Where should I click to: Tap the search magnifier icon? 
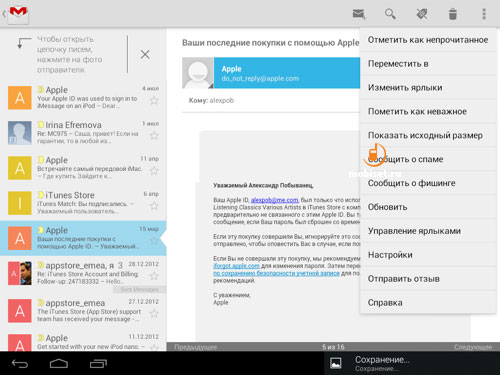[390, 14]
